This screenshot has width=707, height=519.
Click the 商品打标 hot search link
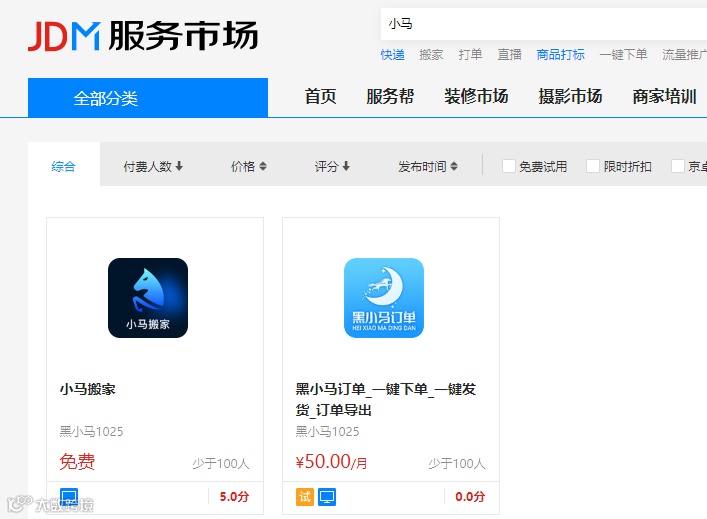point(560,55)
